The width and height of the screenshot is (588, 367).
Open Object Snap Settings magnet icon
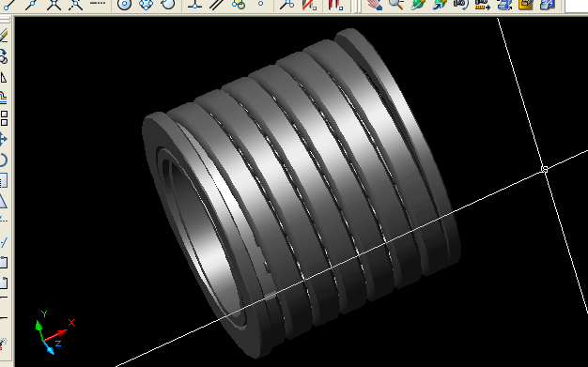(x=335, y=5)
